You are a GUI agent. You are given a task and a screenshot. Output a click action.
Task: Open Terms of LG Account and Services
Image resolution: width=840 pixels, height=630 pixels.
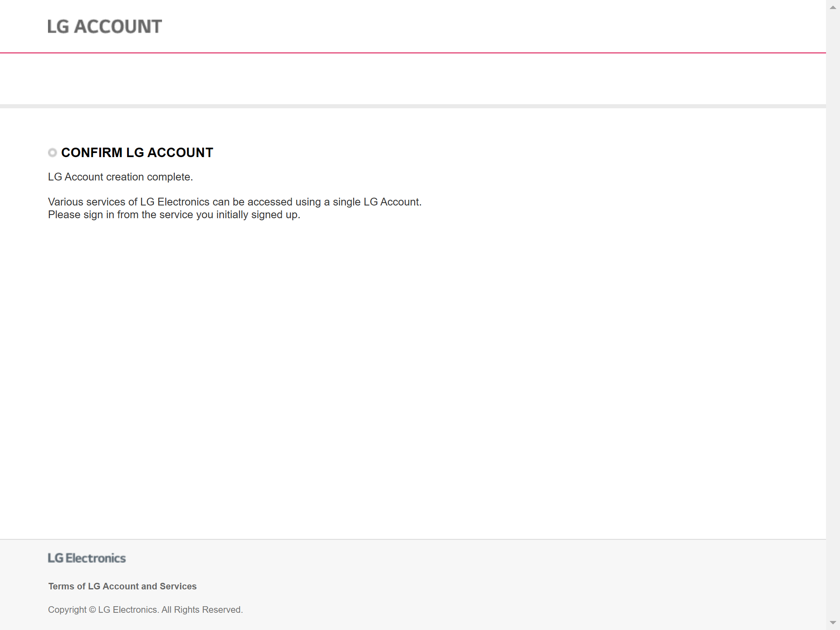[x=122, y=586]
